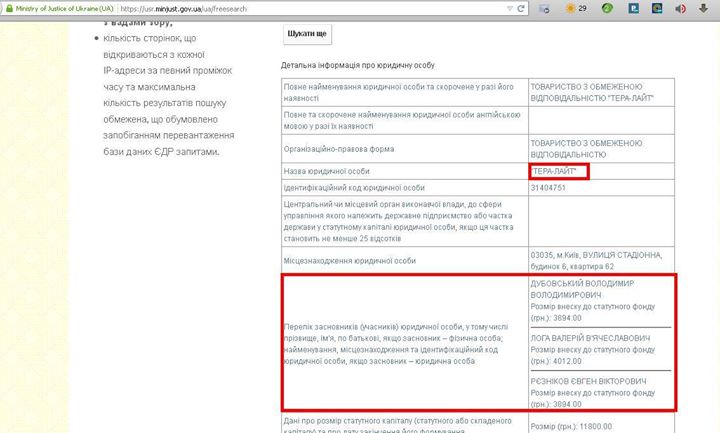The height and width of the screenshot is (433, 720).
Task: Open the address bar history dropdown arrow
Action: pos(510,9)
